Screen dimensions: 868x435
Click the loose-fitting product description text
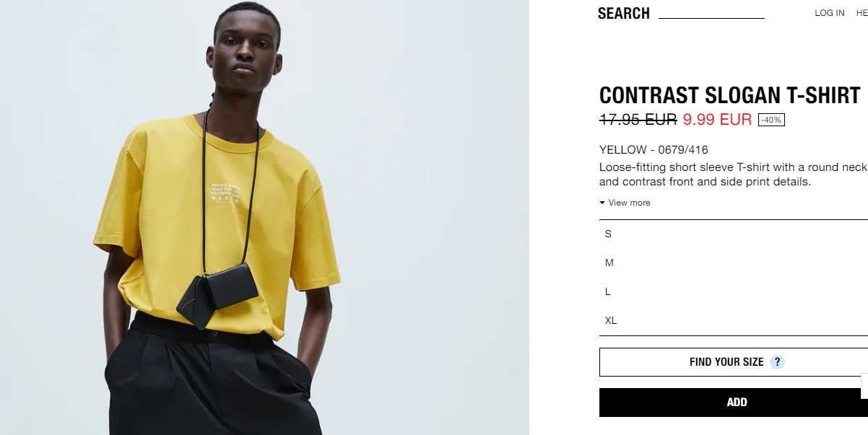click(733, 175)
